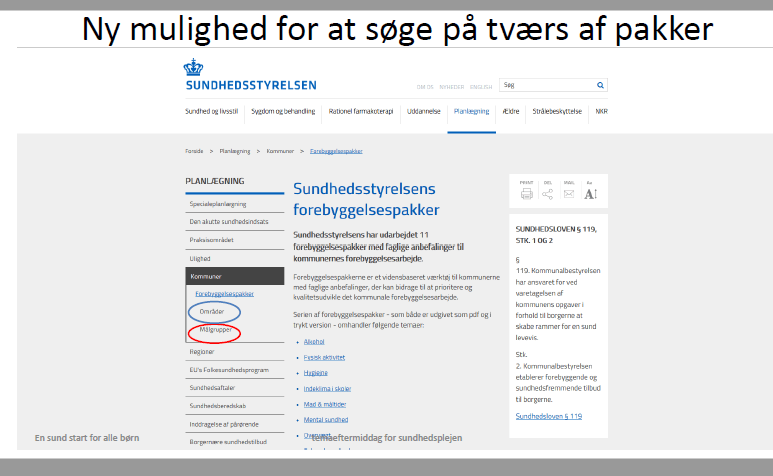Click the Share (Del) icon
The width and height of the screenshot is (773, 476).
(x=548, y=194)
